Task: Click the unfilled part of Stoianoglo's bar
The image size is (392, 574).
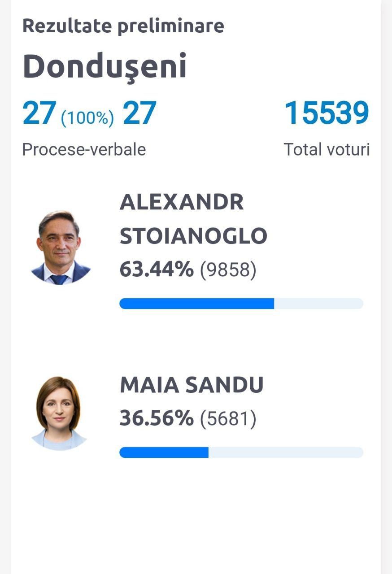Action: (x=319, y=304)
